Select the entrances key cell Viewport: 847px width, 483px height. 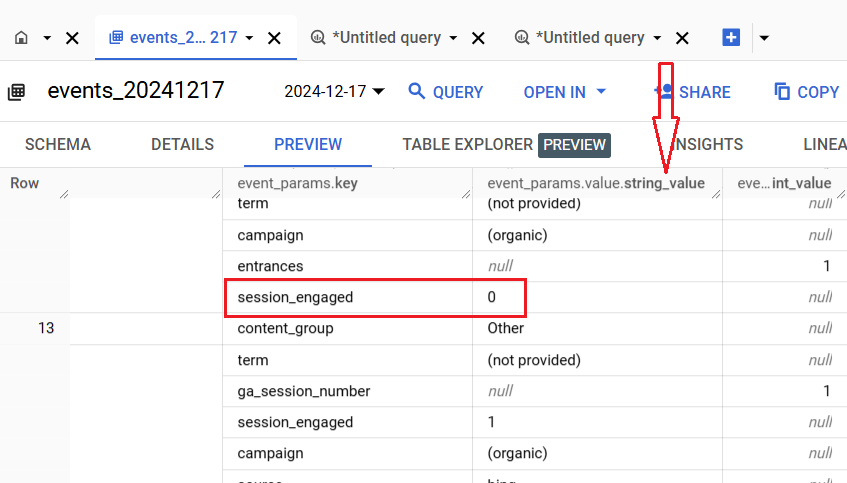347,266
